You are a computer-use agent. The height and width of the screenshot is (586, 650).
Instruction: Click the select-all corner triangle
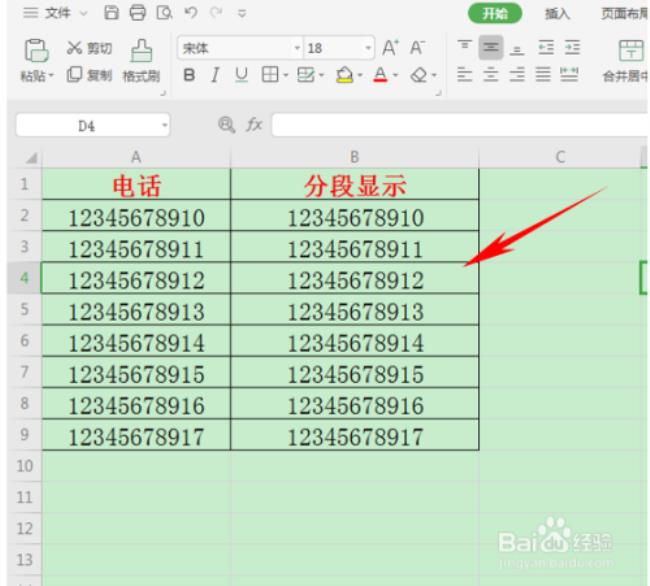click(32, 158)
